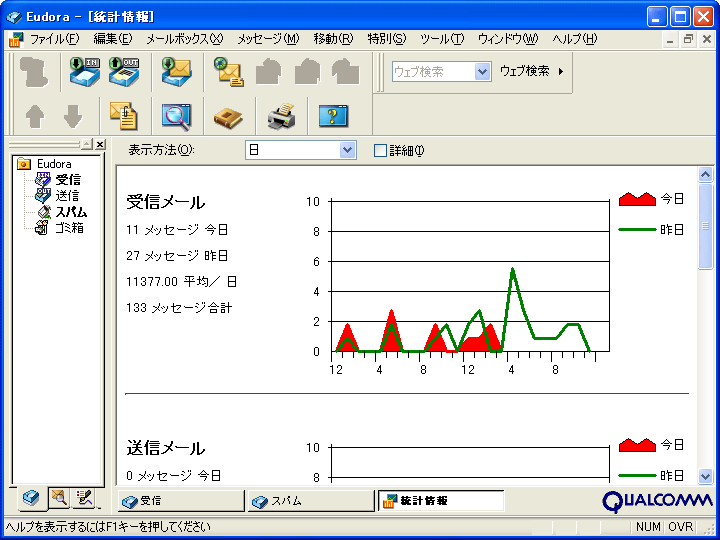
Task: Open the Out mailbox toolbar icon
Action: (x=124, y=72)
